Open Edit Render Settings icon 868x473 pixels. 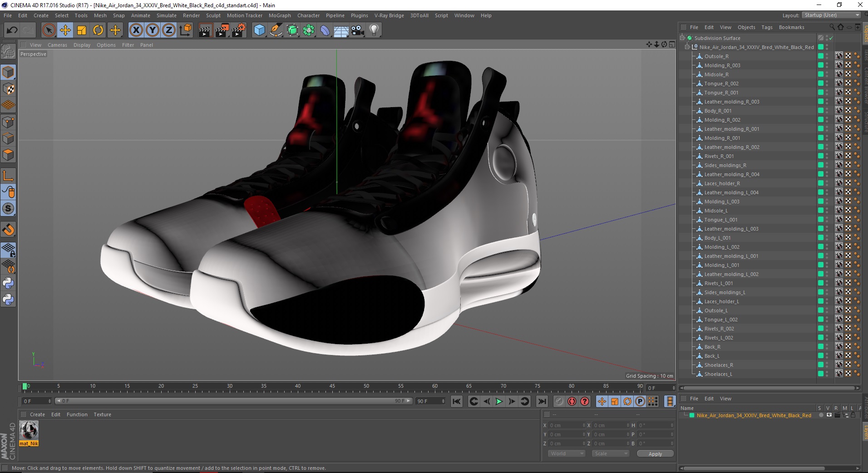coord(239,30)
